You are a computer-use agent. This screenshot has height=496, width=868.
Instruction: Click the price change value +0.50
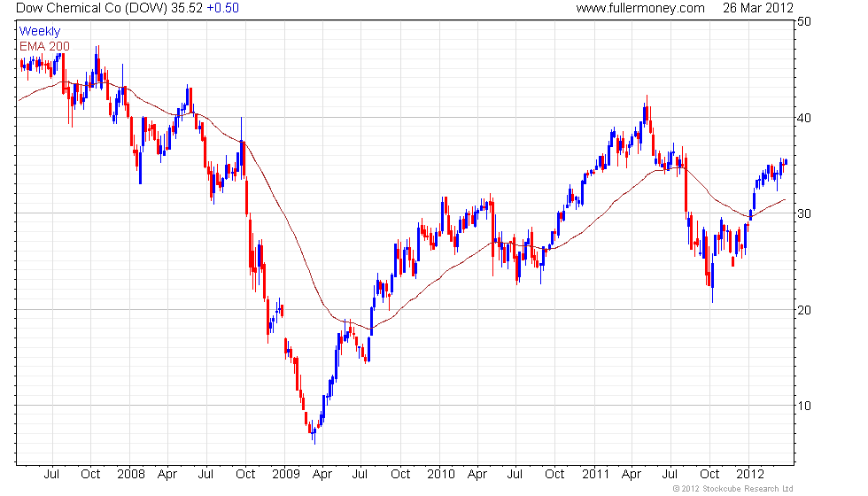coord(222,8)
